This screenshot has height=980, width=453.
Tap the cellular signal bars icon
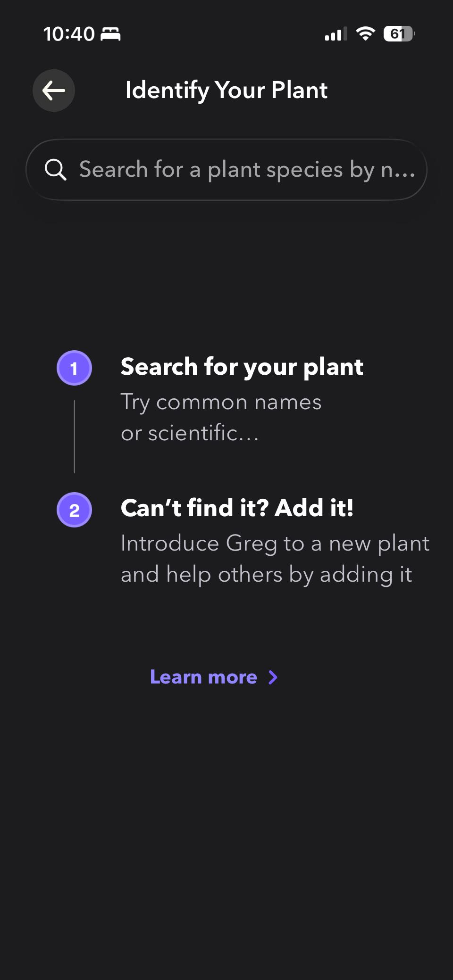point(336,34)
